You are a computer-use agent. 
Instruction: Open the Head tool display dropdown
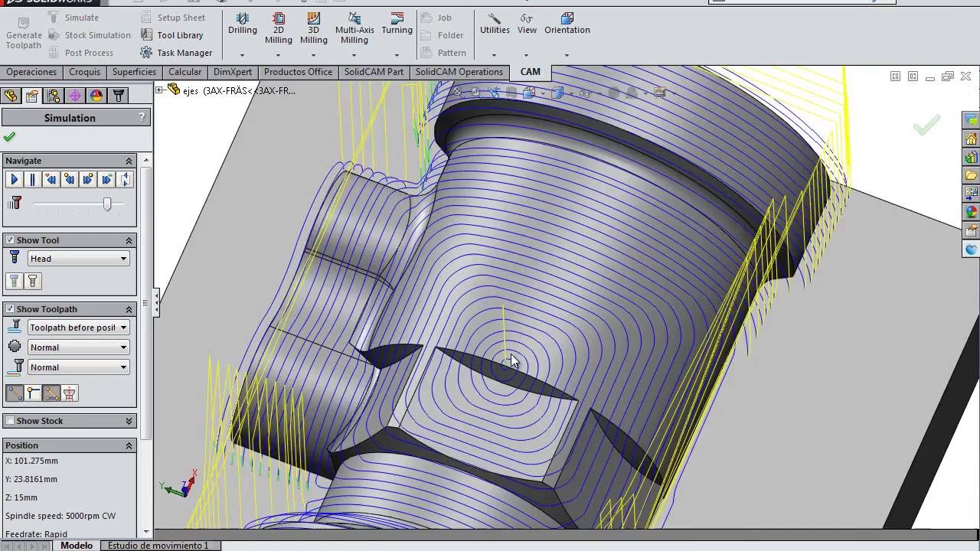click(x=78, y=259)
